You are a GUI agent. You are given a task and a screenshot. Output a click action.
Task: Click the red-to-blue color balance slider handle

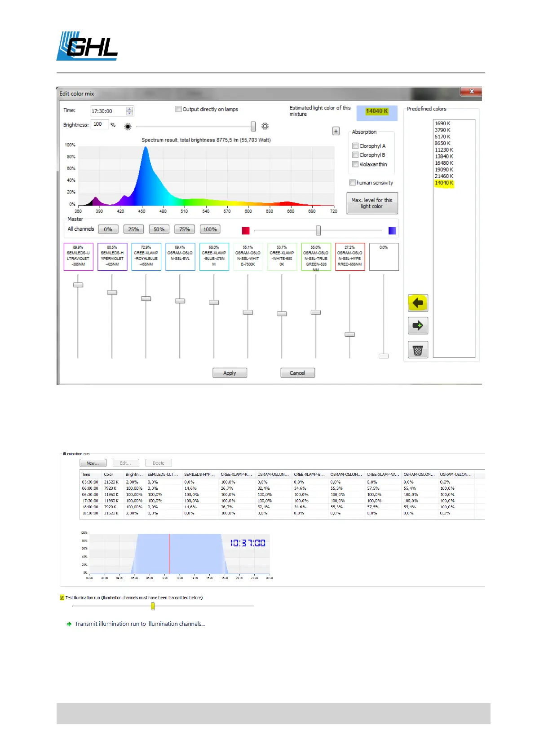pos(318,230)
